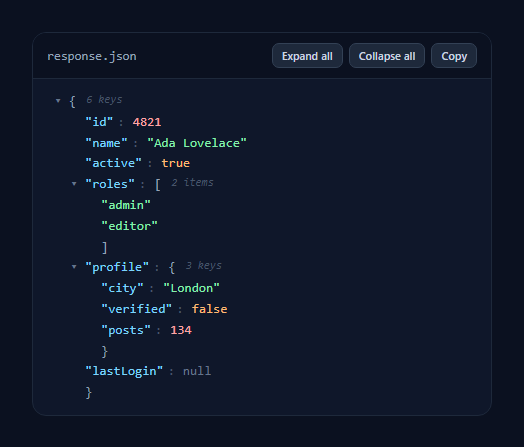This screenshot has height=447, width=524.
Task: Click the 2 items count hint
Action: tap(192, 183)
